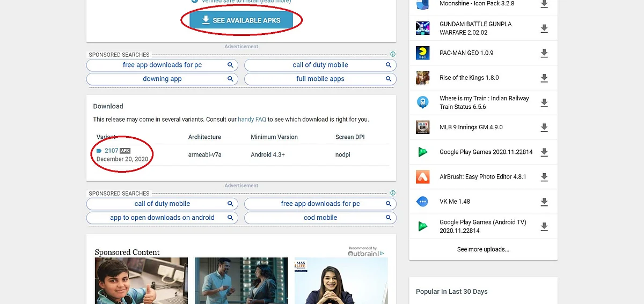Download GUNDAM BATTLE GUNPLA WARFARE via its arrow
This screenshot has width=644, height=304.
[x=544, y=28]
